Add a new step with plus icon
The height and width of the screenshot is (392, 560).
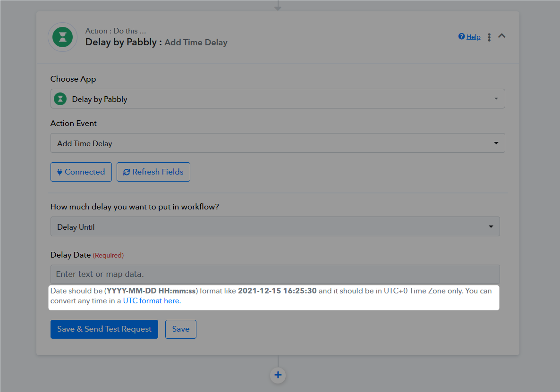(x=278, y=375)
